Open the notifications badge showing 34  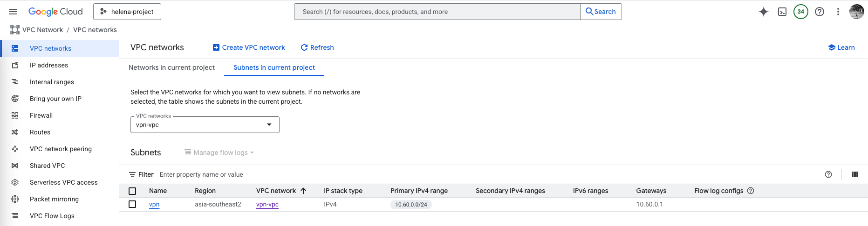(x=800, y=12)
